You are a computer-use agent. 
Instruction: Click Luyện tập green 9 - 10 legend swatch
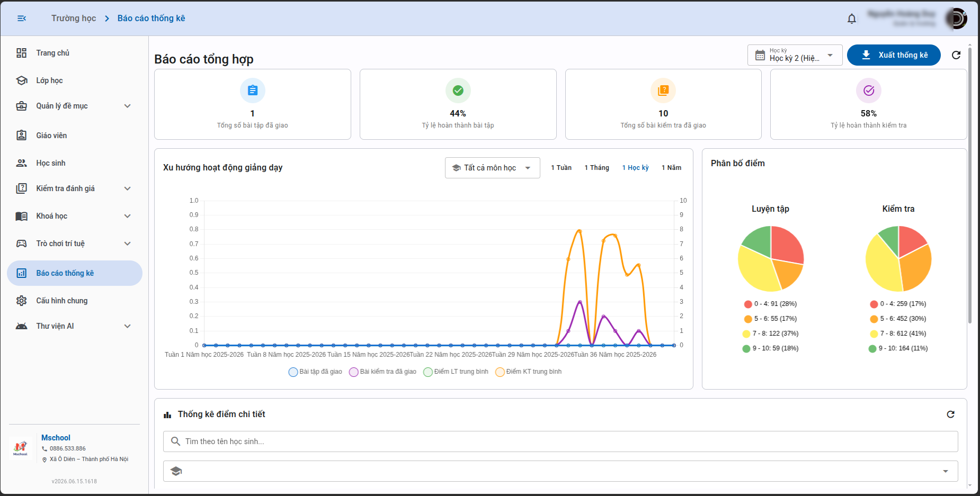(746, 349)
